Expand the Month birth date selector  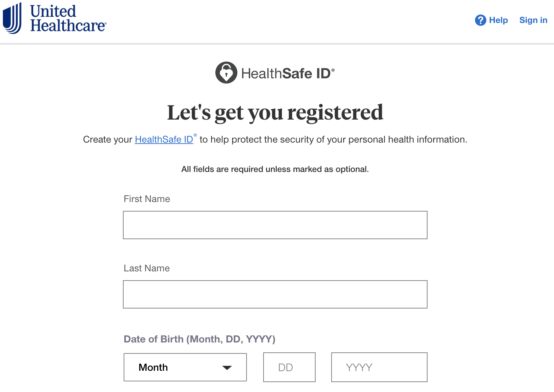pos(185,367)
